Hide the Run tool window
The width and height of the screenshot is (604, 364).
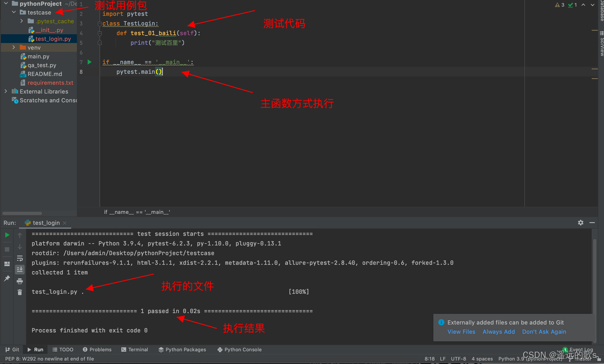[x=592, y=223]
